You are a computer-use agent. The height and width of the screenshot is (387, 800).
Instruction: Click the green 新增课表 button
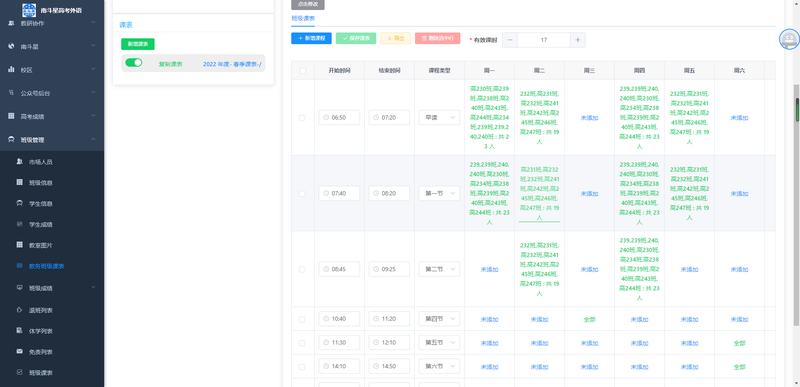138,44
